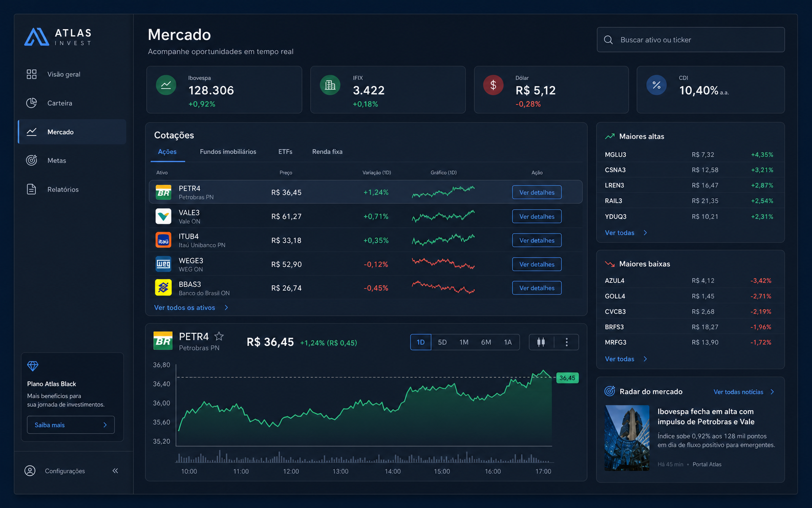Select MGLU3 row in Maiores altas

click(689, 155)
